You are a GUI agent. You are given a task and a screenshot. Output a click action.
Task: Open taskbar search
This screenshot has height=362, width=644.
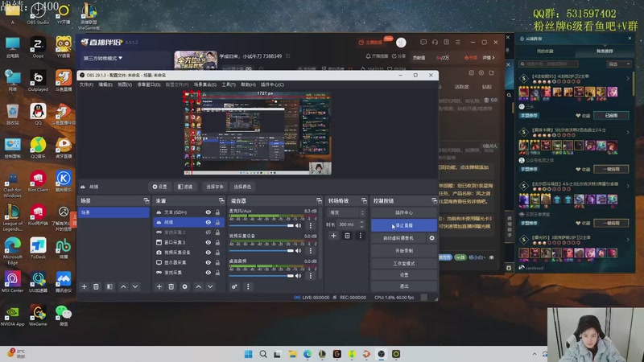(x=263, y=354)
